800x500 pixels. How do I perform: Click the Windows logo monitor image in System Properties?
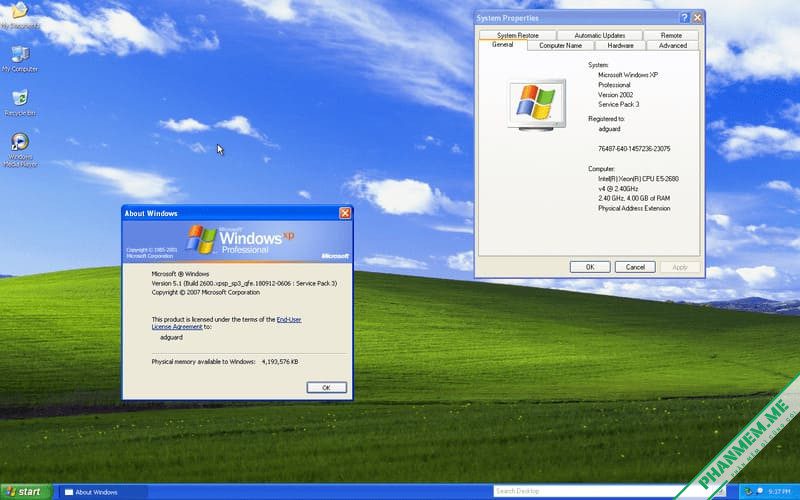[x=537, y=105]
